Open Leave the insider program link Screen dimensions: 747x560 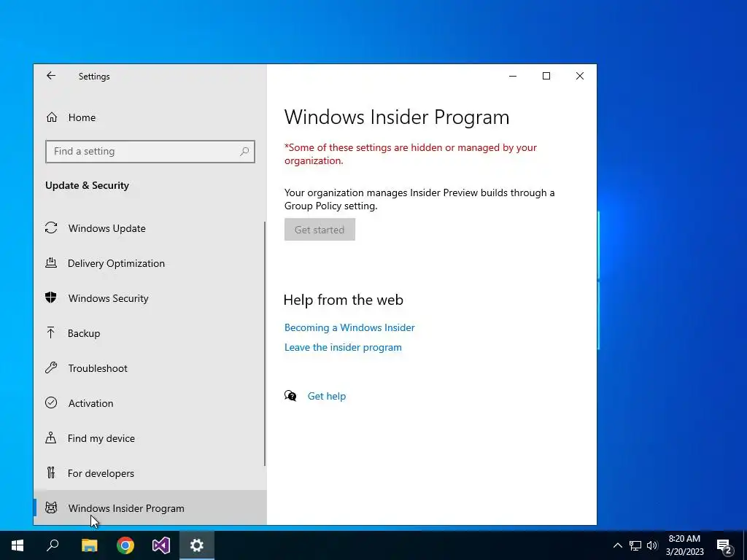tap(343, 348)
